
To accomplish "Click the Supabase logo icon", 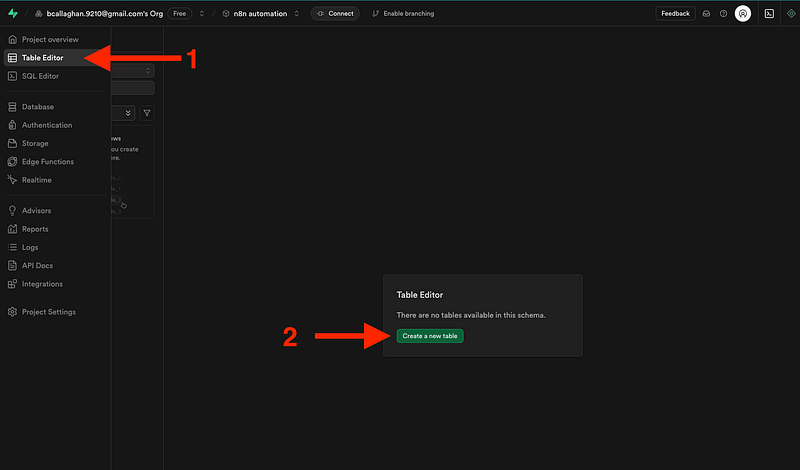I will (x=12, y=14).
